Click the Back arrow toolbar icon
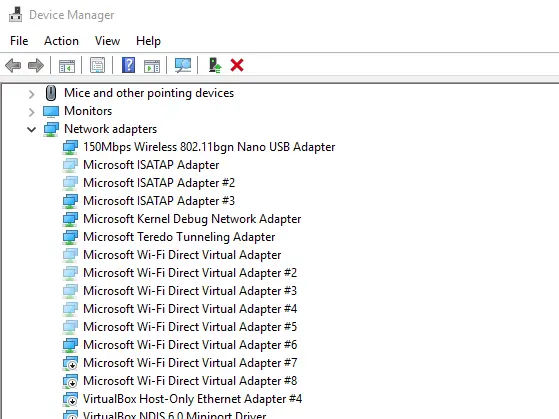 (x=13, y=66)
